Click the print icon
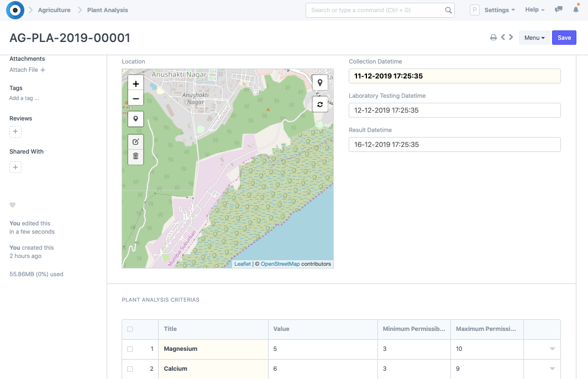The width and height of the screenshot is (588, 379). coord(494,38)
